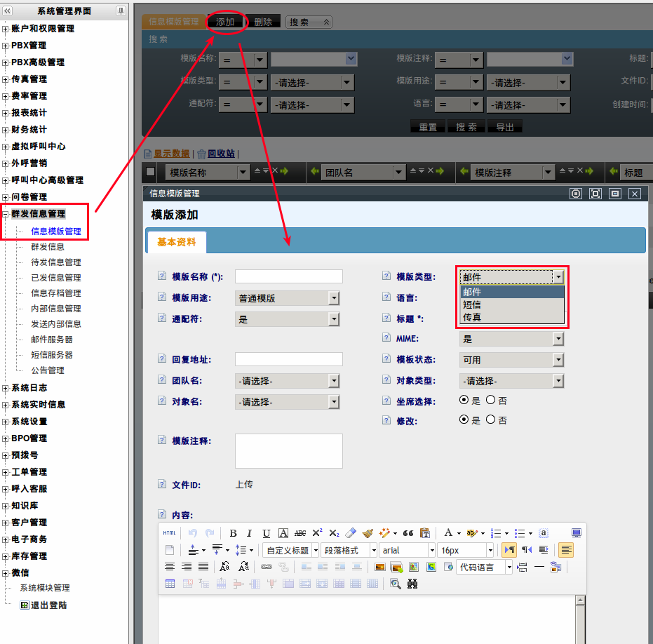The width and height of the screenshot is (653, 644).
Task: Insert a table using the grid icon
Action: [x=170, y=584]
